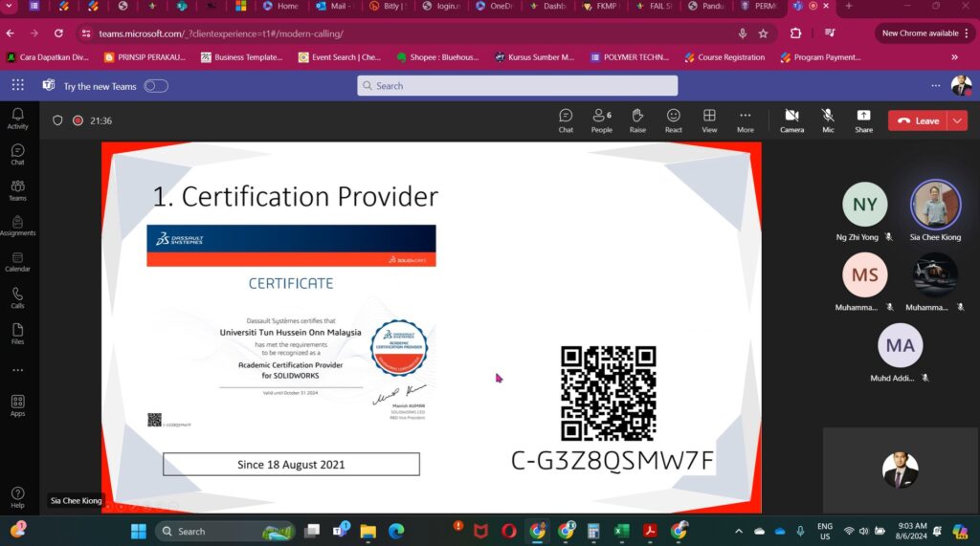980x546 pixels.
Task: Show more apps ellipsis in Teams sidebar
Action: pyautogui.click(x=17, y=370)
